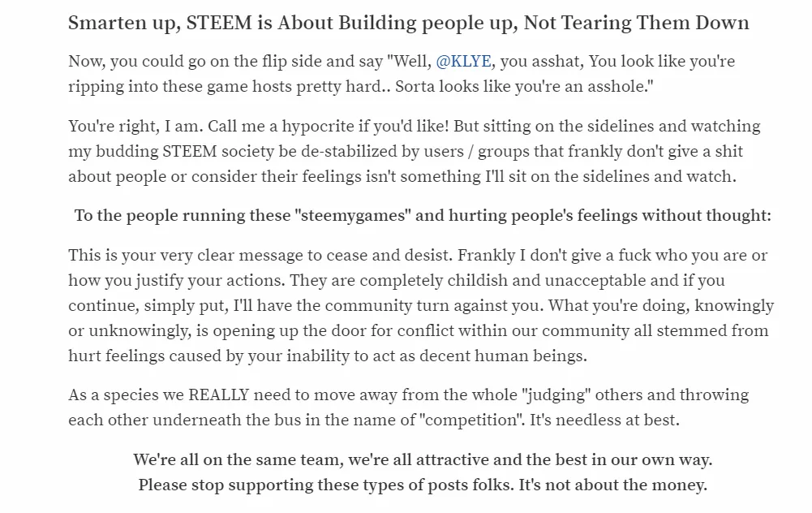Click the word 'REALLY' in capital letters
The width and height of the screenshot is (812, 513).
point(218,395)
